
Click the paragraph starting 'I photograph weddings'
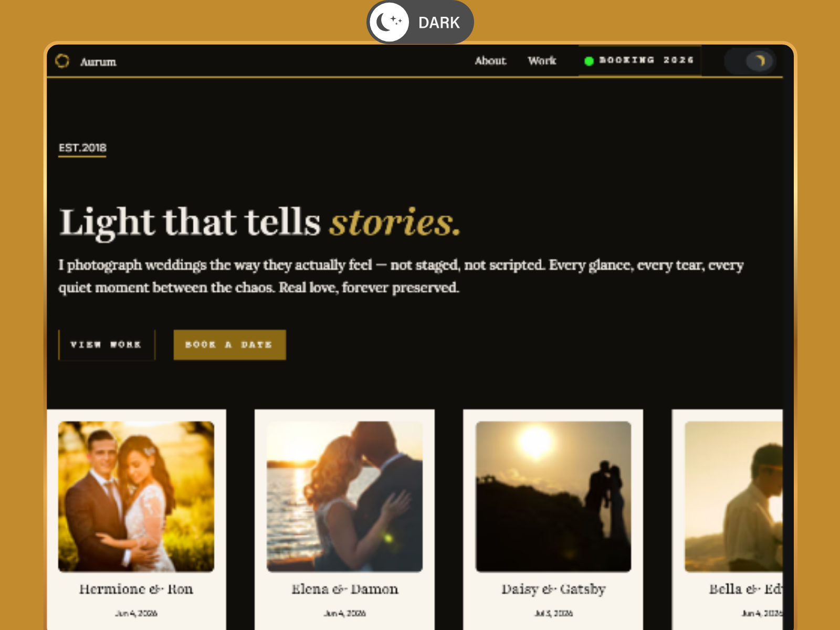pos(401,276)
